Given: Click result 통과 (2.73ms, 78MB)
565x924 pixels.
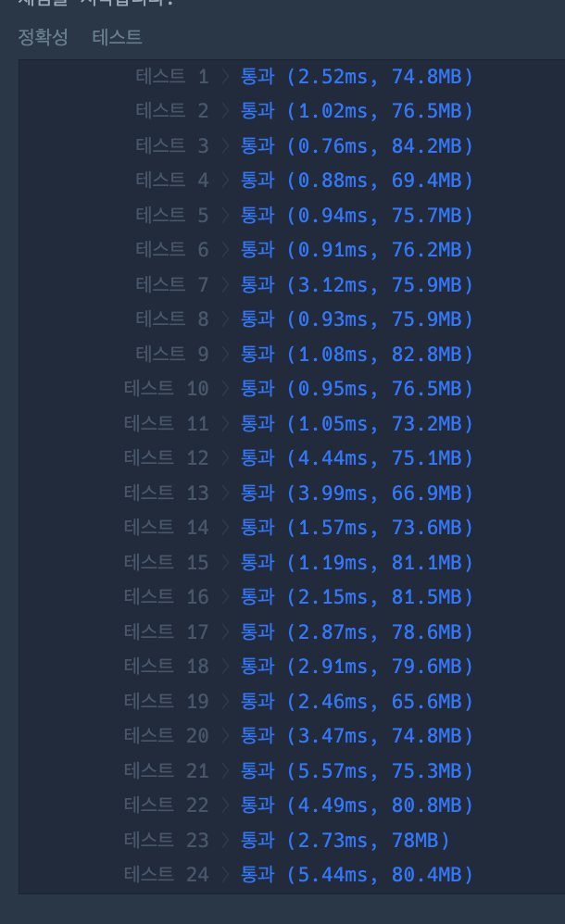Looking at the screenshot, I should tap(345, 840).
